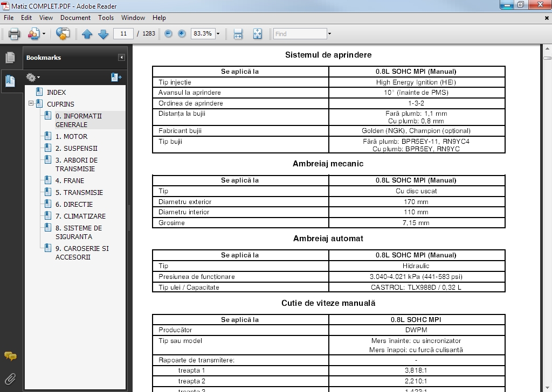This screenshot has height=392, width=552.
Task: Click the fit full page icon
Action: click(257, 34)
